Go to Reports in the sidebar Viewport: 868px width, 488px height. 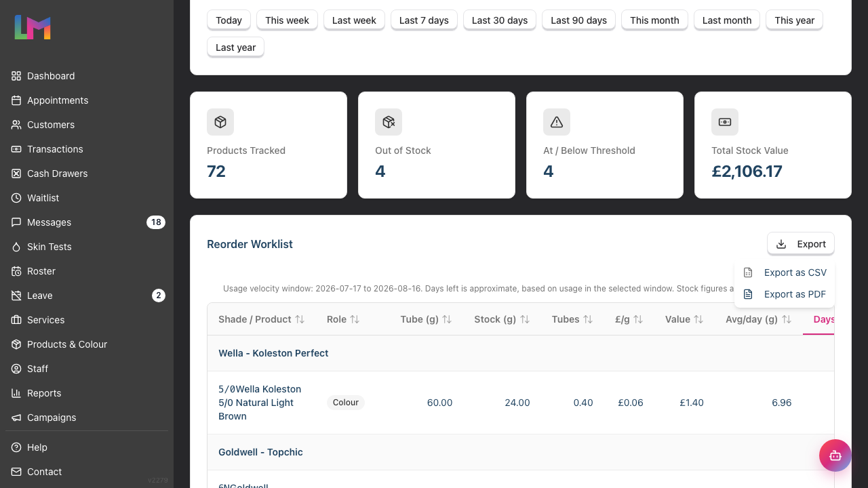[x=87, y=393]
